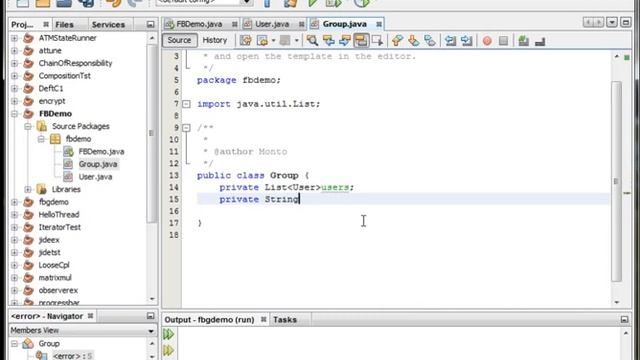Open the Tasks tab in the bottom panel
The width and height of the screenshot is (640, 360).
point(285,320)
